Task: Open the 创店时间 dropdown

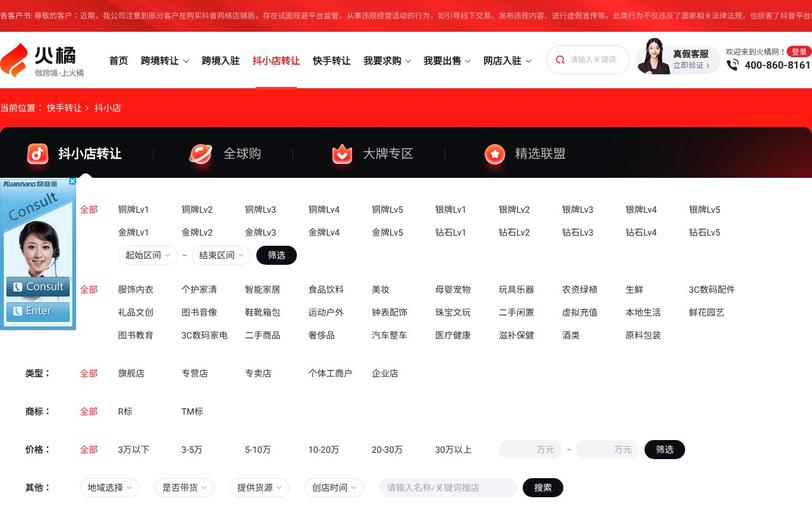Action: (334, 488)
